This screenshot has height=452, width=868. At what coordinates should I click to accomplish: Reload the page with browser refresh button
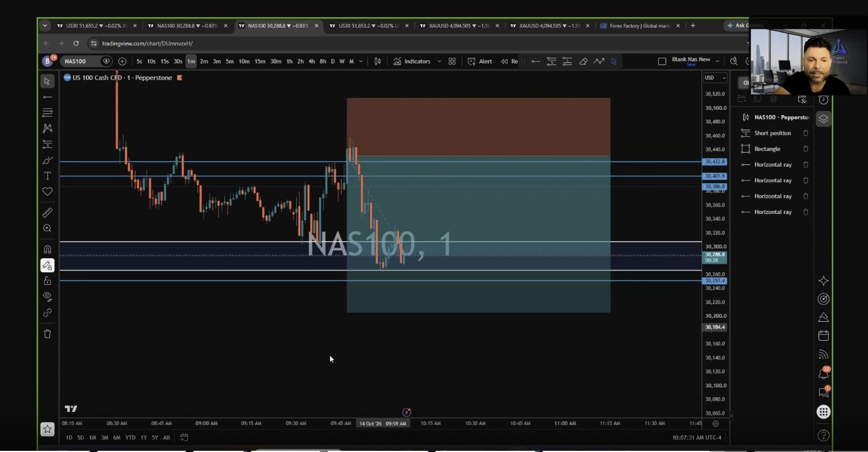[x=76, y=44]
